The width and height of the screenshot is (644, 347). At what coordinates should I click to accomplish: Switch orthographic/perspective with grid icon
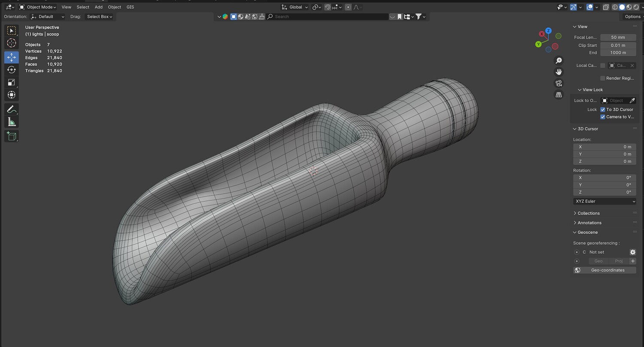pyautogui.click(x=559, y=94)
